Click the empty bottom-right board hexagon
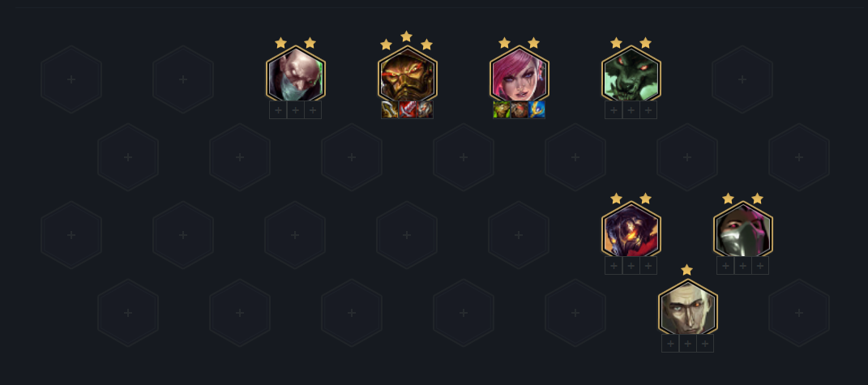The width and height of the screenshot is (868, 385). pos(799,312)
